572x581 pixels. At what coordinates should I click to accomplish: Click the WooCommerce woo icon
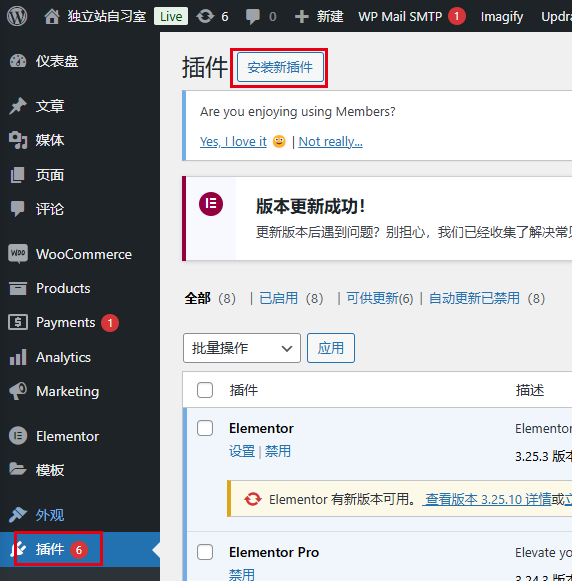coord(18,254)
